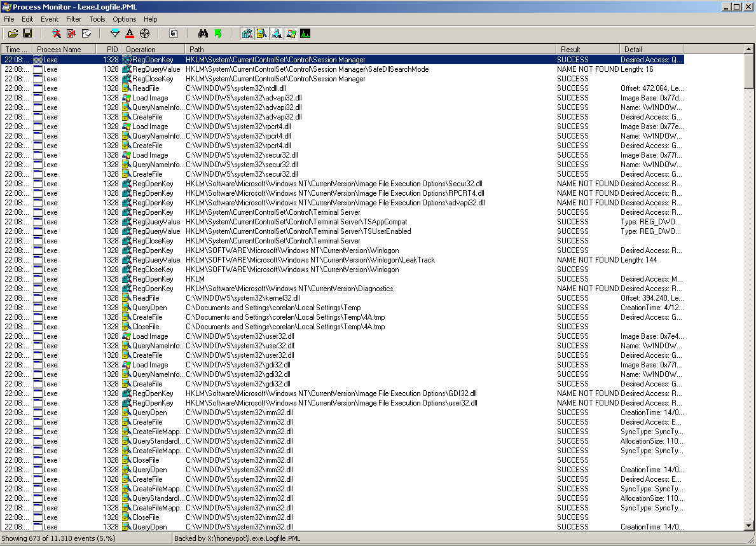Open the Highlight tool icon
Image resolution: width=756 pixels, height=546 pixels.
coord(130,33)
